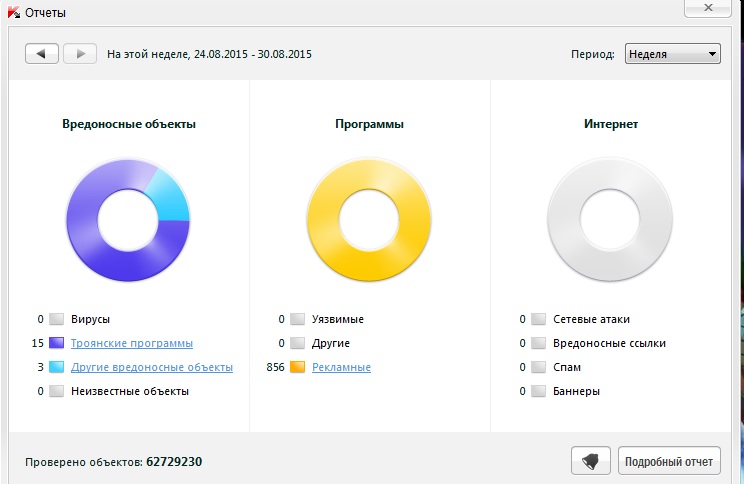Click the gray box beside Вирусы
Image resolution: width=744 pixels, height=484 pixels.
click(57, 319)
